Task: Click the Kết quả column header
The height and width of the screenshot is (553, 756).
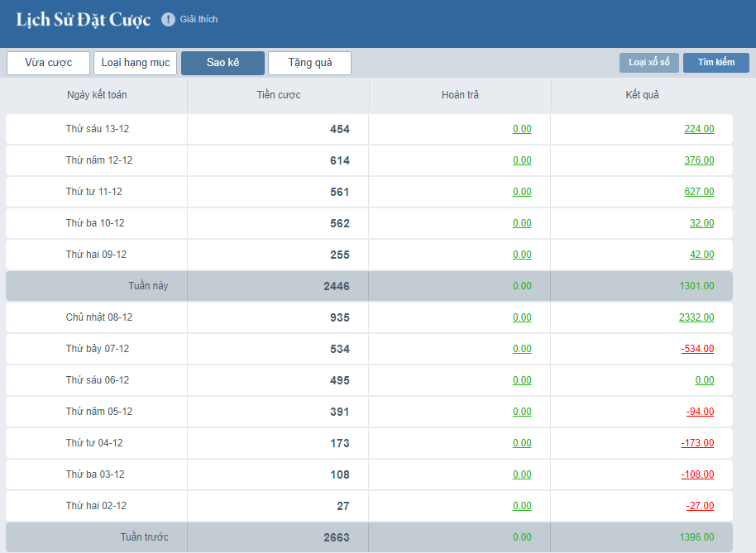Action: pos(642,95)
